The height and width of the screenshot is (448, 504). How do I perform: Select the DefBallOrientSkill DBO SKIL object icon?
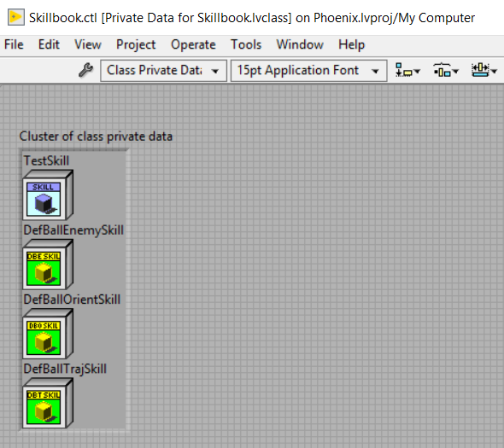click(48, 334)
